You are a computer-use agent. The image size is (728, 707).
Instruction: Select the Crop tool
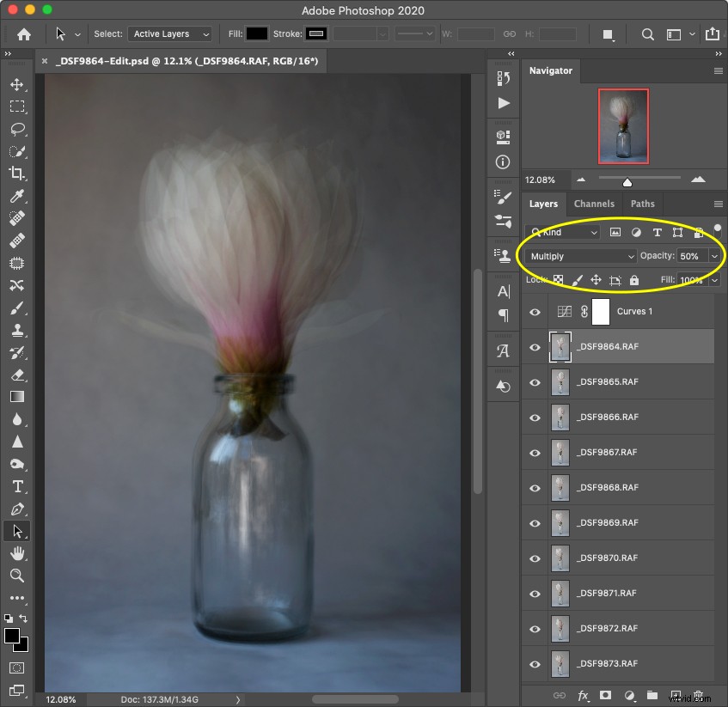point(17,174)
